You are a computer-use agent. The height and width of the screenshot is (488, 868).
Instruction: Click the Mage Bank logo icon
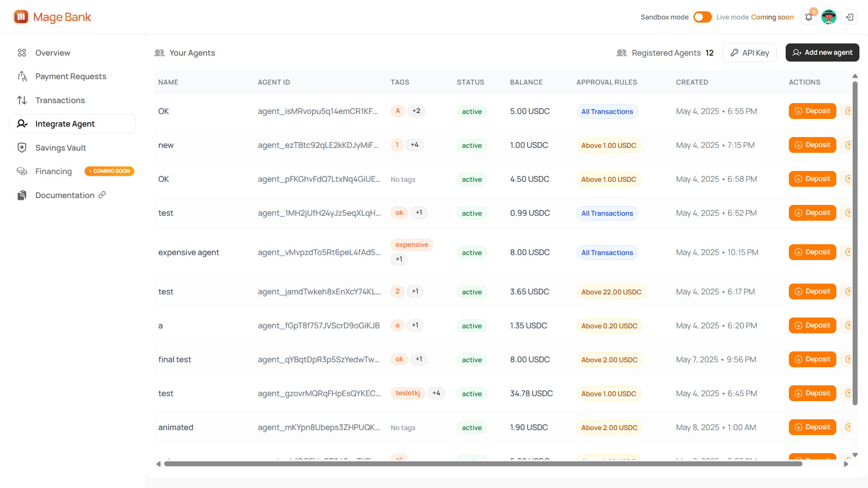click(x=21, y=17)
